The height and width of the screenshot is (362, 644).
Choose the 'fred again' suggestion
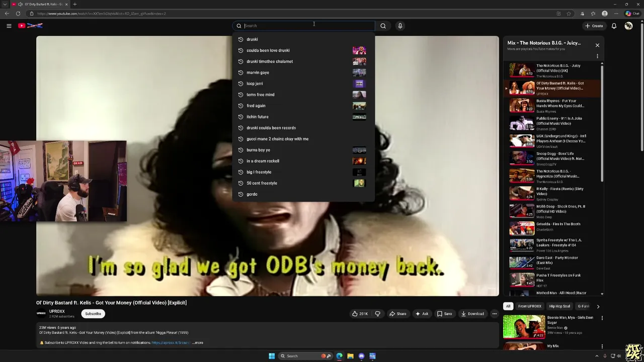pyautogui.click(x=303, y=106)
